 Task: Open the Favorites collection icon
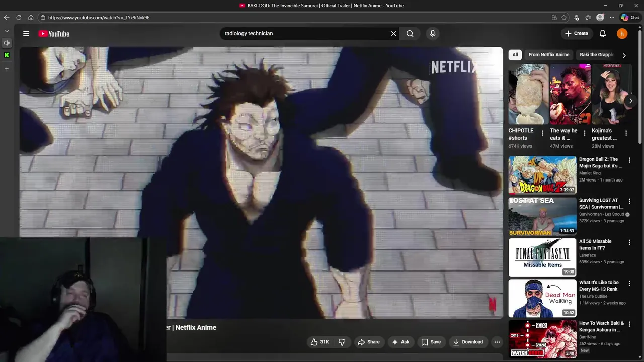[x=588, y=17]
